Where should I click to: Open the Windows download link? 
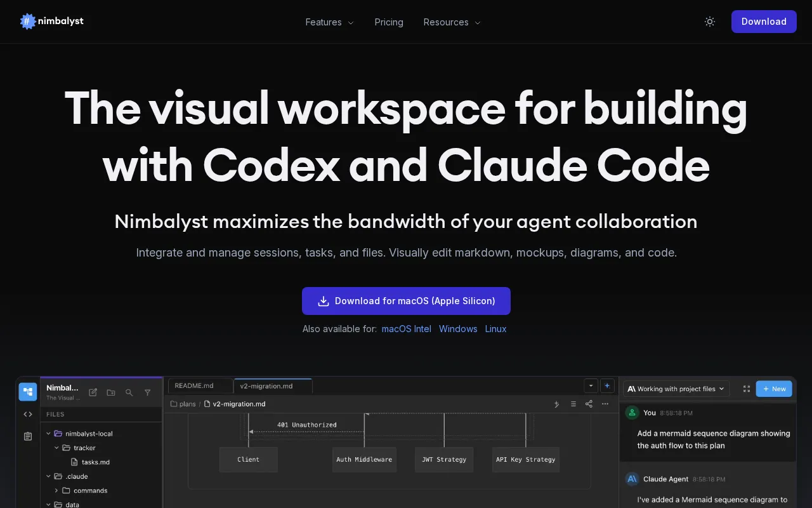(458, 329)
